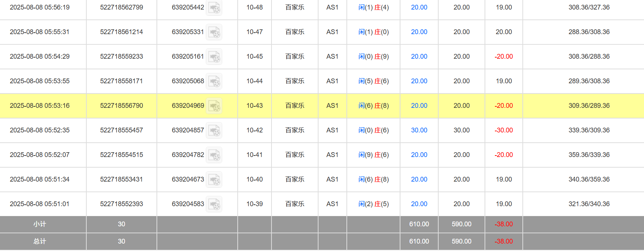Click replay icon next to 639204857
The width and height of the screenshot is (644, 252).
click(x=214, y=131)
